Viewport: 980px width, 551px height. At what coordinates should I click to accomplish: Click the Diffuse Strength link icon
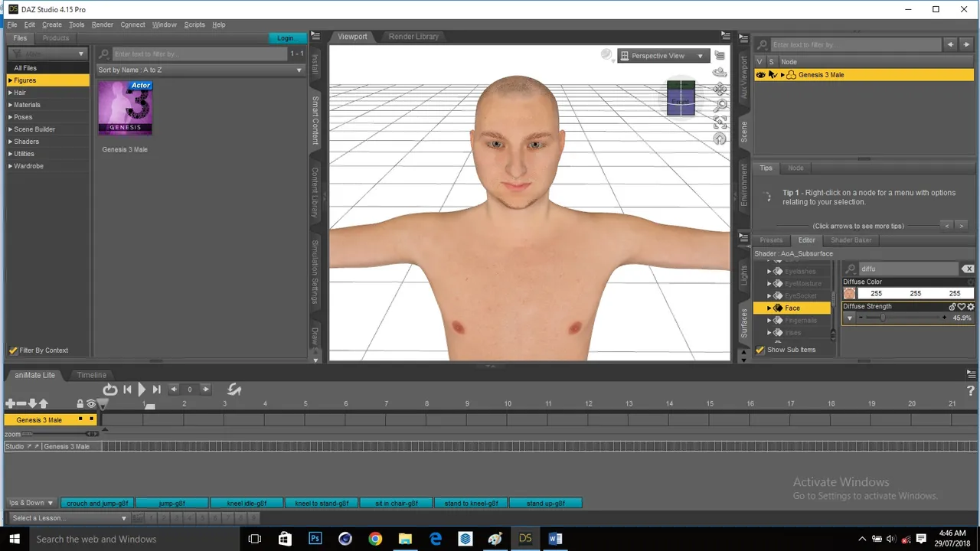(x=952, y=307)
